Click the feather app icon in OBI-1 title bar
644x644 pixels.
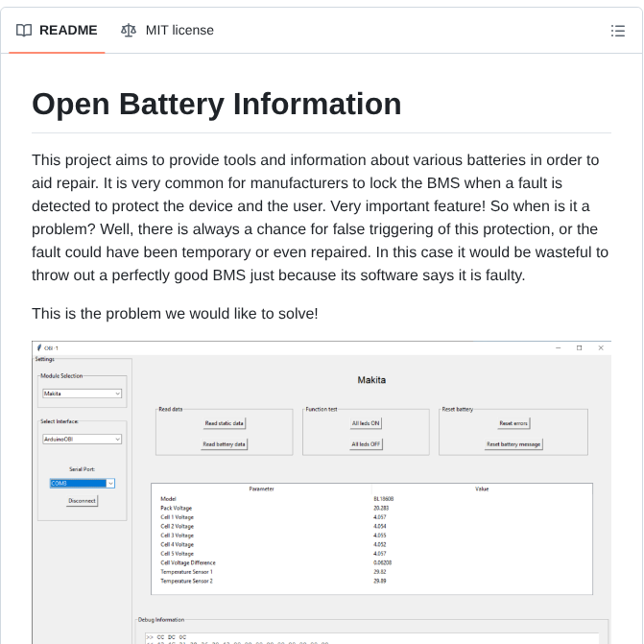pos(39,347)
